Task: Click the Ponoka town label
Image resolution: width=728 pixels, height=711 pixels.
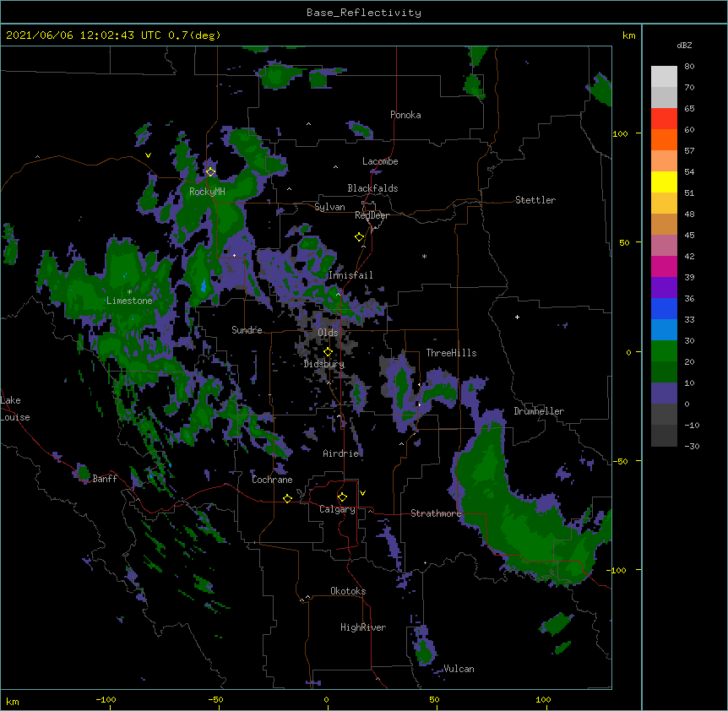Action: tap(405, 115)
